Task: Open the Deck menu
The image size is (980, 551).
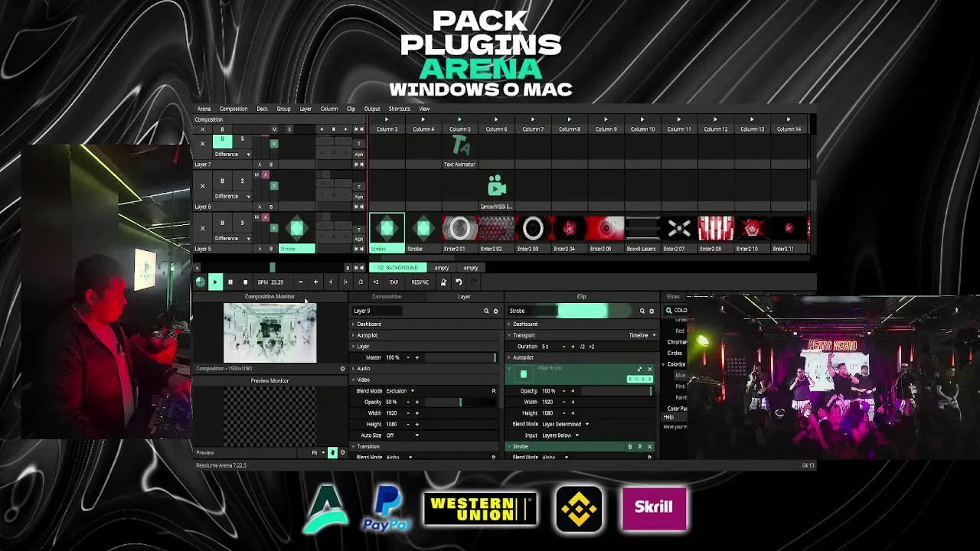Action: tap(262, 109)
